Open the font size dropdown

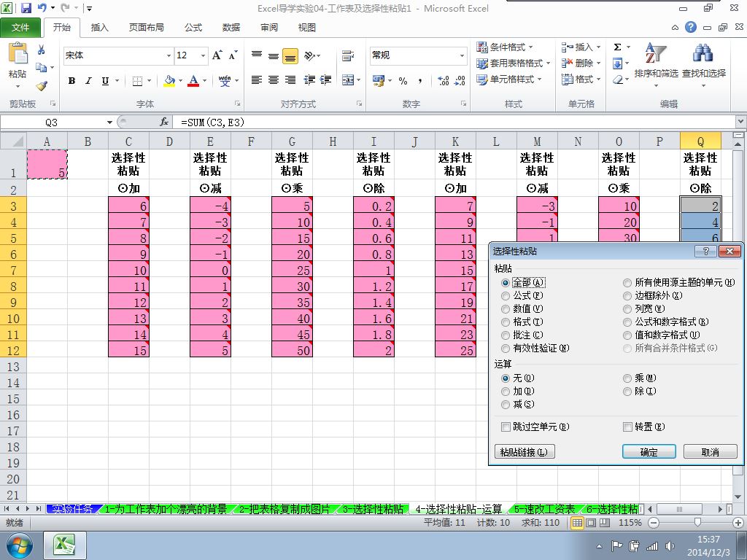point(203,55)
